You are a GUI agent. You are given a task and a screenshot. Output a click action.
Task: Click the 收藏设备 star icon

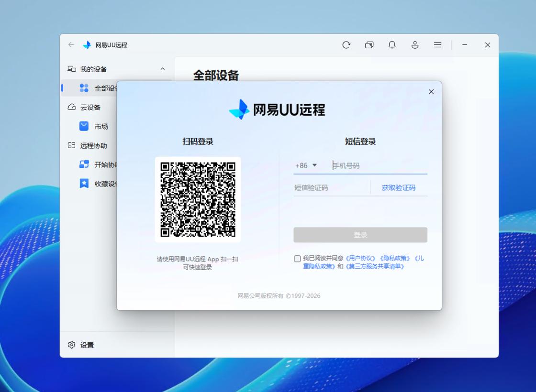(x=84, y=184)
